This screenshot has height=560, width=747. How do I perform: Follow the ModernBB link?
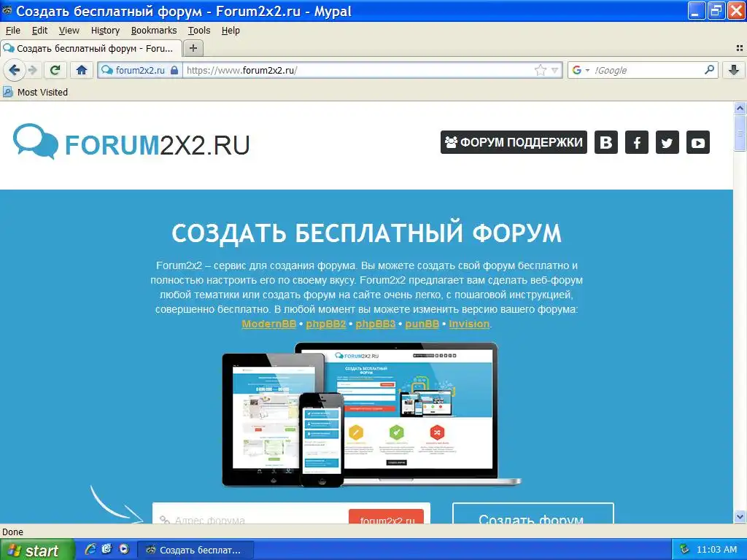coord(268,324)
